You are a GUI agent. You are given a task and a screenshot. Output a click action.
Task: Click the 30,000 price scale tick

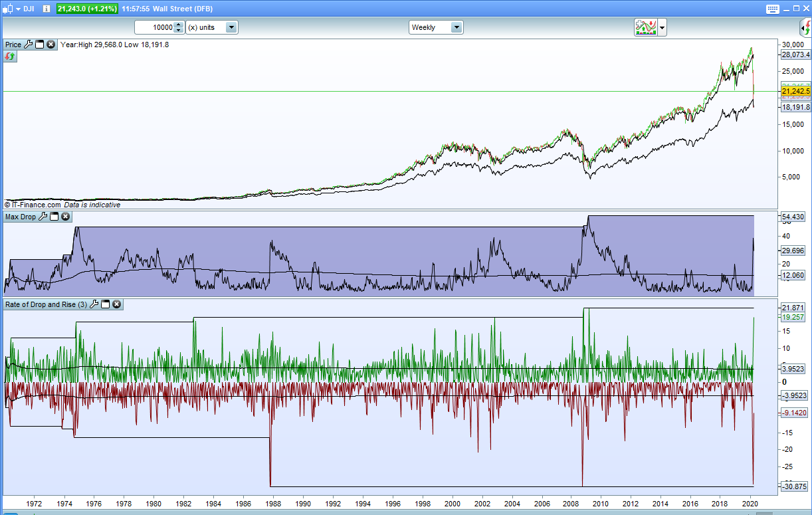[x=794, y=45]
